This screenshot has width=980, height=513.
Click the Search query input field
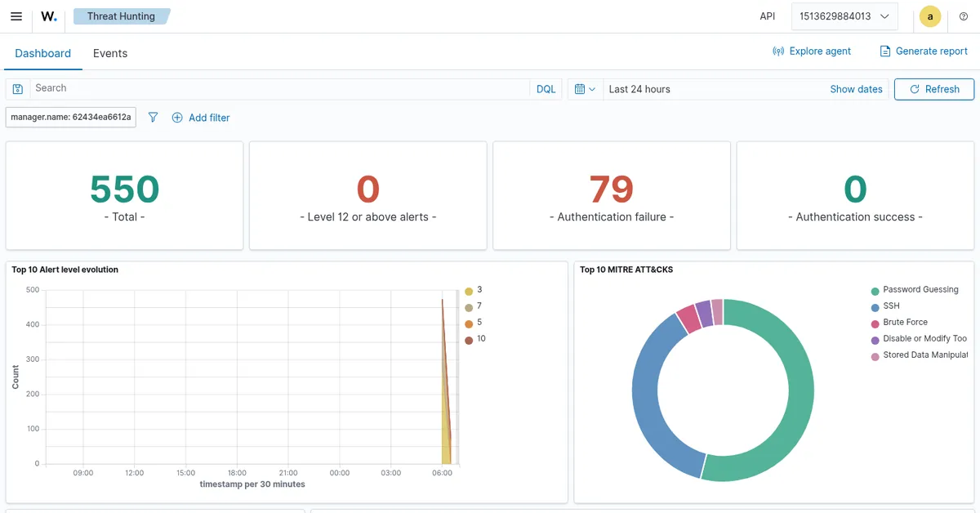280,89
